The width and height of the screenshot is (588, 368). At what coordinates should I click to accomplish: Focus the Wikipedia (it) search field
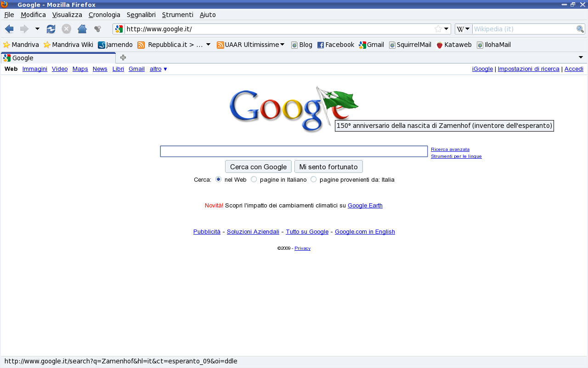tap(524, 29)
